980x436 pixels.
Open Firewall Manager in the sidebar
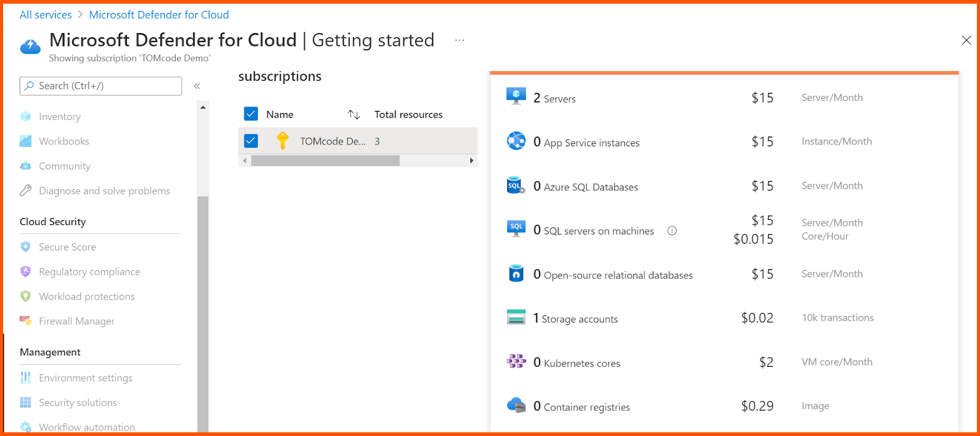tap(77, 321)
